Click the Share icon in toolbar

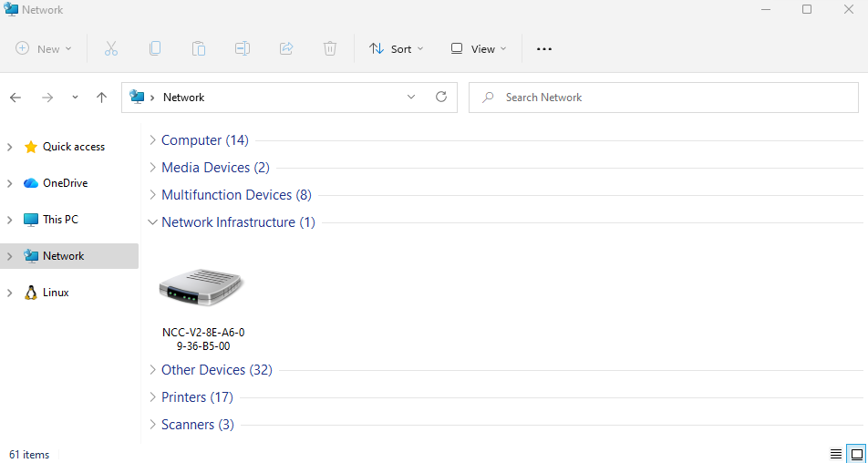click(286, 48)
